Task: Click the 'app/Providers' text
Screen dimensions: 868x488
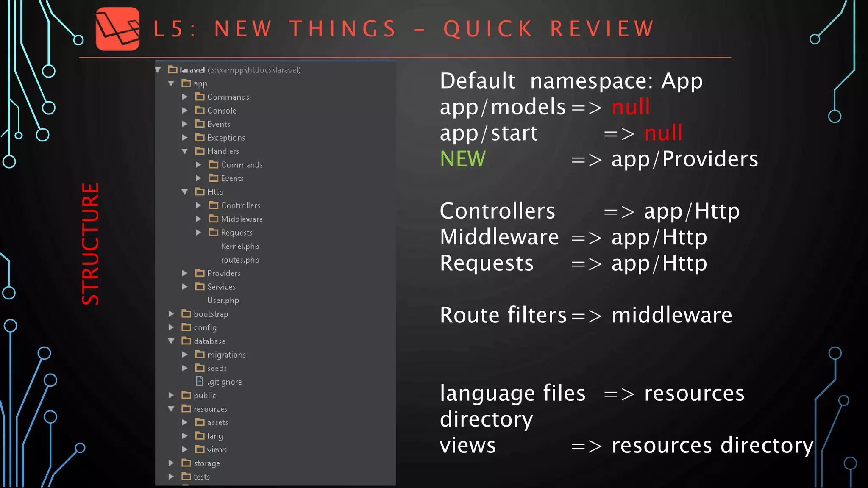Action: [684, 160]
